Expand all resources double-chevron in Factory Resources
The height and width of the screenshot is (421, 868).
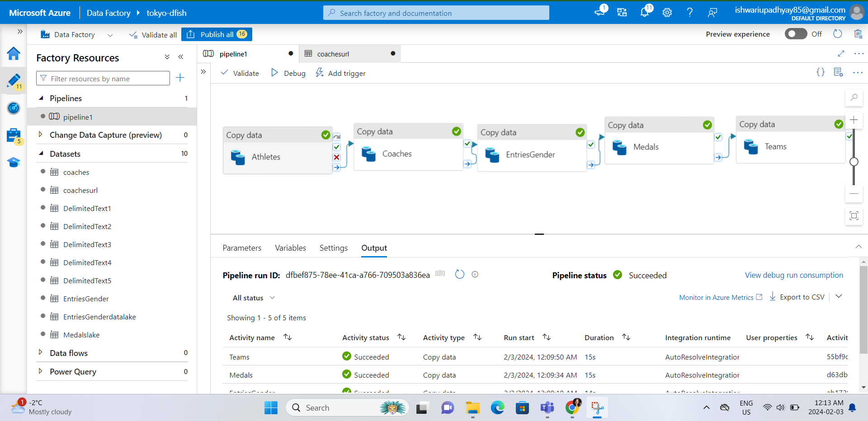[x=167, y=57]
